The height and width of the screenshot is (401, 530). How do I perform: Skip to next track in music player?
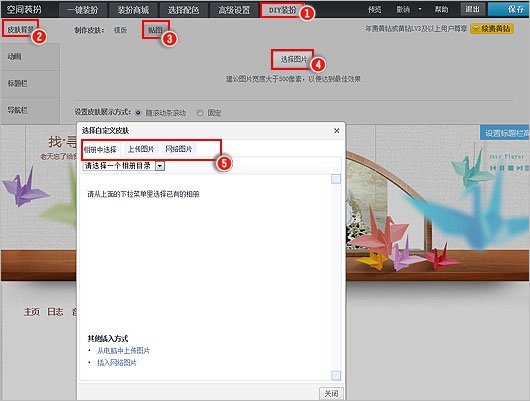[520, 168]
